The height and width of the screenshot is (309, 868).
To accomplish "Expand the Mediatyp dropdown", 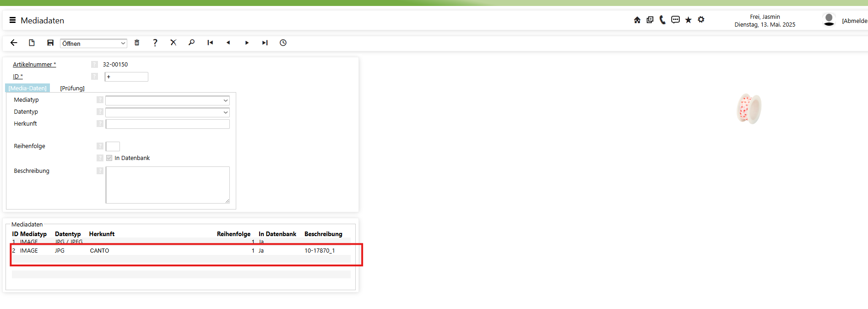I will (167, 100).
